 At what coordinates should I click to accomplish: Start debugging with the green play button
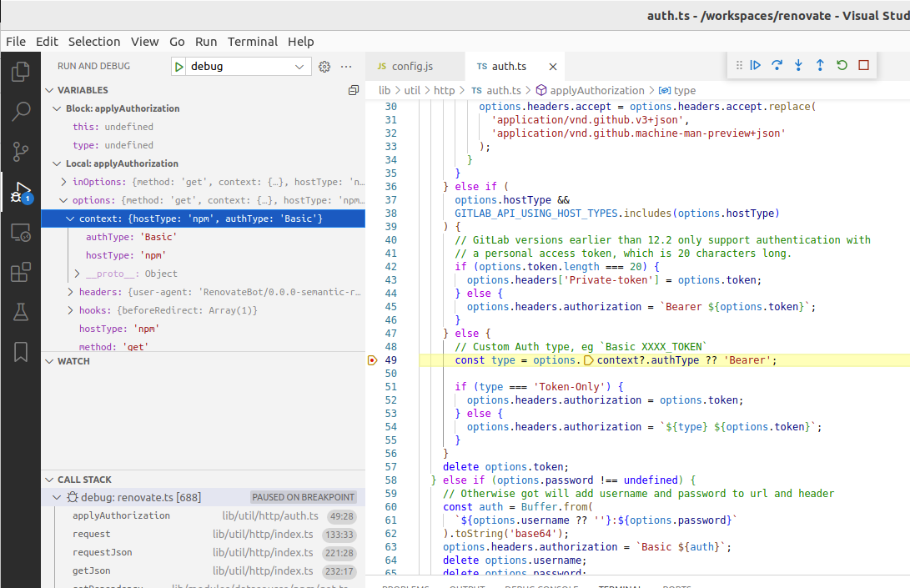pyautogui.click(x=179, y=67)
